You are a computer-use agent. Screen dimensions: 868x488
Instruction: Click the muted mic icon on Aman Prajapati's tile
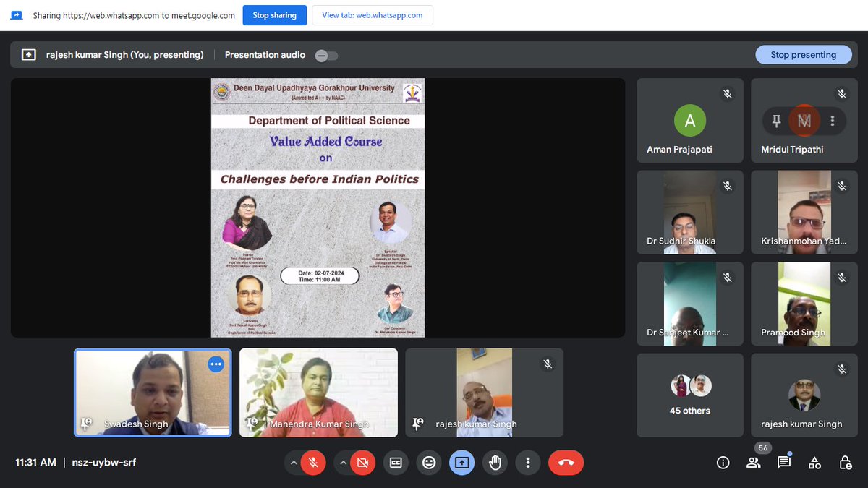coord(728,94)
